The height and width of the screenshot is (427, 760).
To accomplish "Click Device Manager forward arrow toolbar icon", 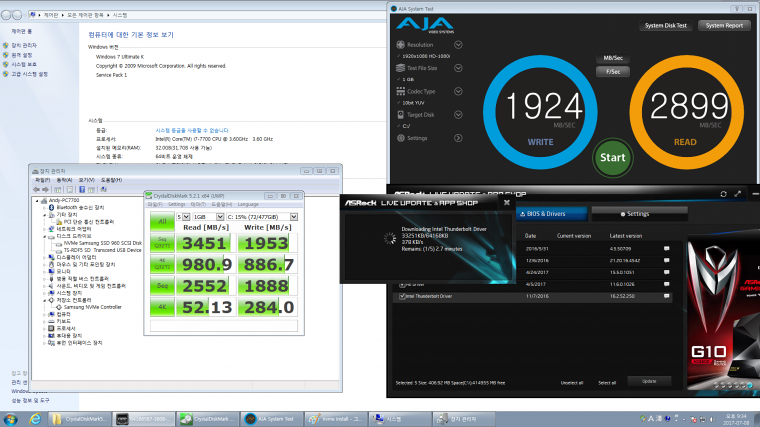I will (x=46, y=190).
